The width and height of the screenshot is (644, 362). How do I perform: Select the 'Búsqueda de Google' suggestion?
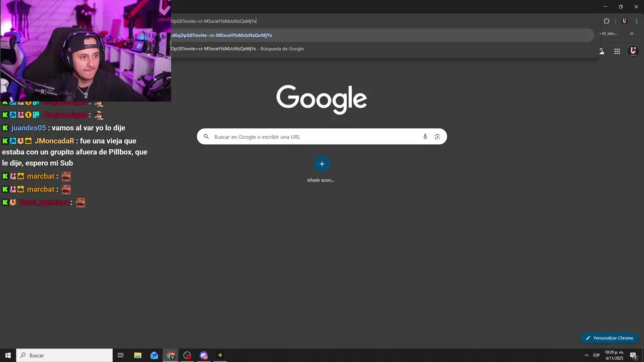382,49
